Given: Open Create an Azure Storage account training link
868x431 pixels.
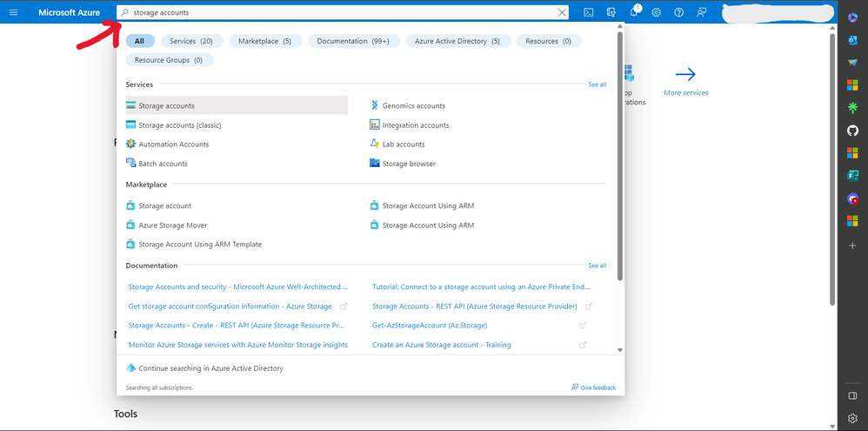Looking at the screenshot, I should (x=441, y=345).
